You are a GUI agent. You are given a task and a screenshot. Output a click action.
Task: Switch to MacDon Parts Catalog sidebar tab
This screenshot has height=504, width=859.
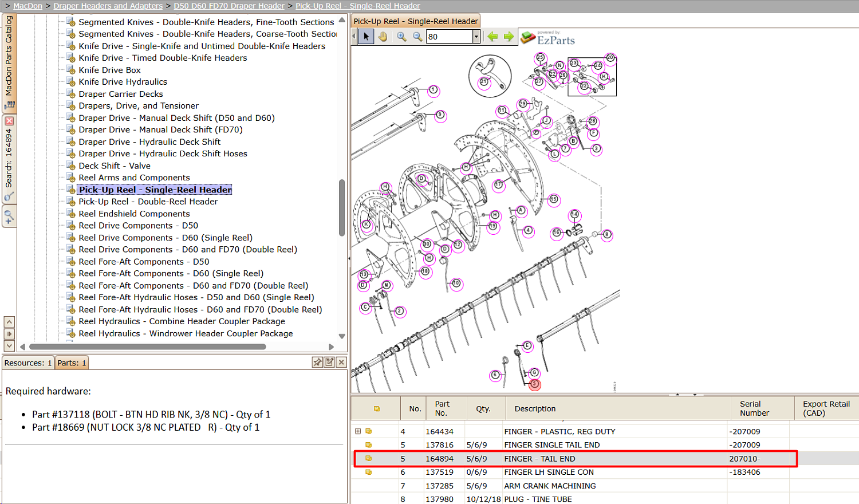[9, 62]
